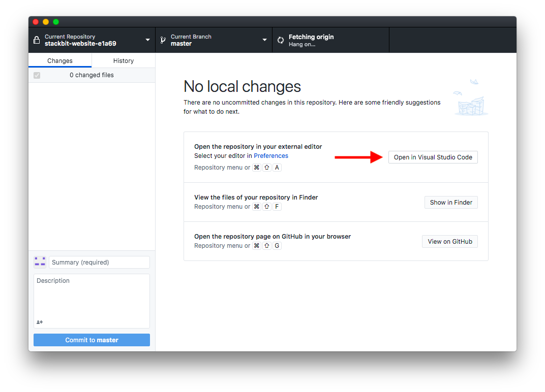Screen dimensions: 545x392
Task: Toggle the select-all checkbox for changed files
Action: pos(37,75)
